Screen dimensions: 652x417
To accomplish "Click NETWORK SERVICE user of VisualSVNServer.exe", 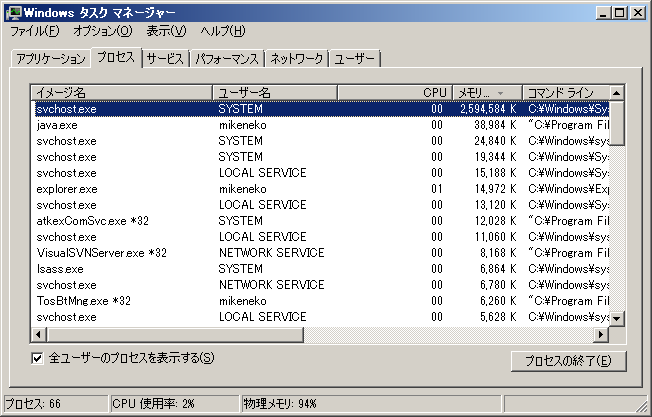I will (272, 253).
